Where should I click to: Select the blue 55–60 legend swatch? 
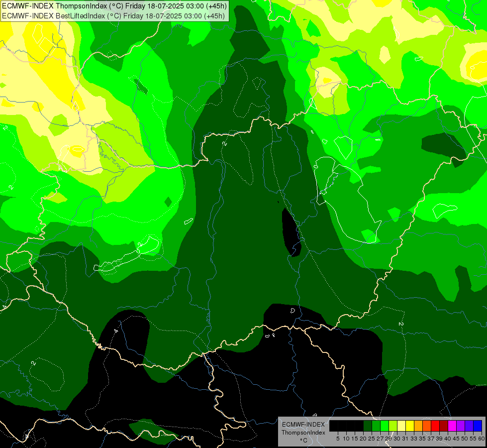(x=478, y=426)
